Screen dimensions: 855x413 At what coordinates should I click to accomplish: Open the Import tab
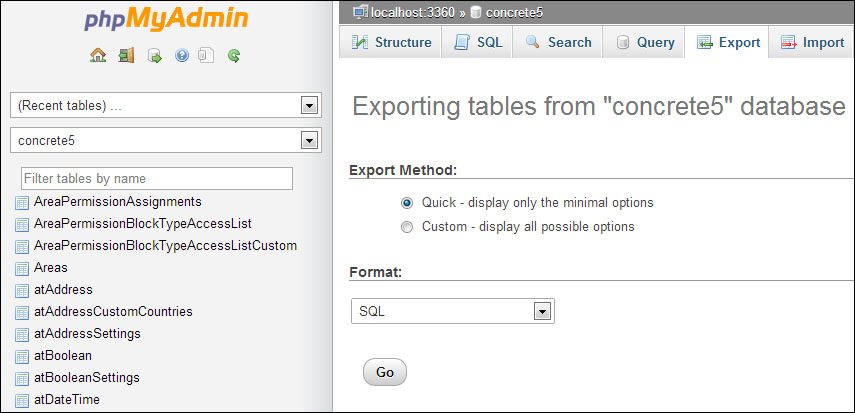point(812,42)
